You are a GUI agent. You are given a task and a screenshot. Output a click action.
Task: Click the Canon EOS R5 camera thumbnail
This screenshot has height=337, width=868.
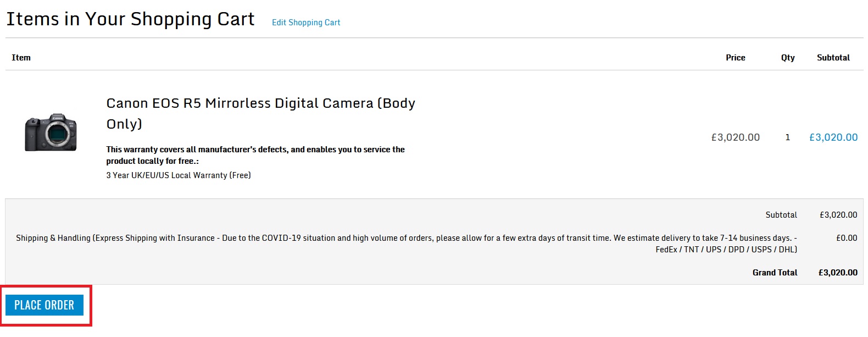pos(51,132)
